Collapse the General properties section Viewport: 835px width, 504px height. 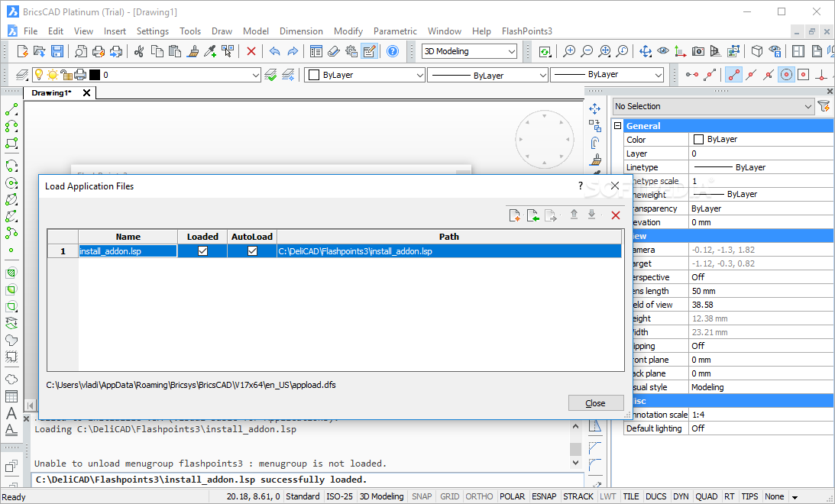tap(618, 125)
